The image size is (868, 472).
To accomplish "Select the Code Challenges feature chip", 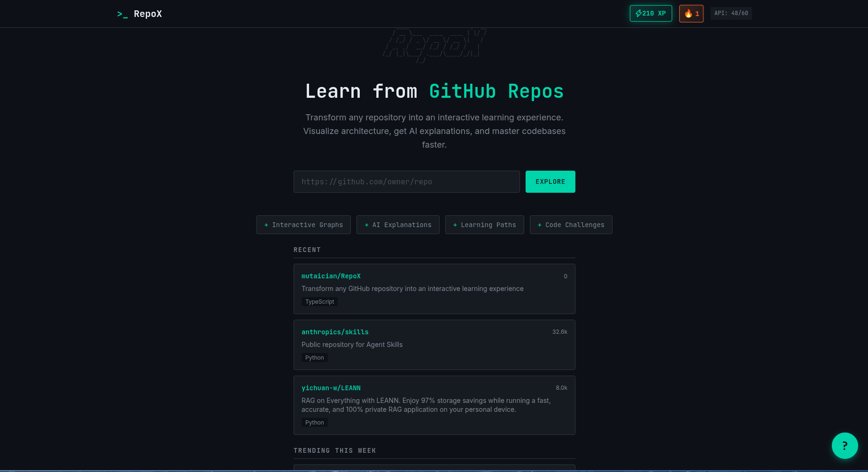I will point(571,225).
